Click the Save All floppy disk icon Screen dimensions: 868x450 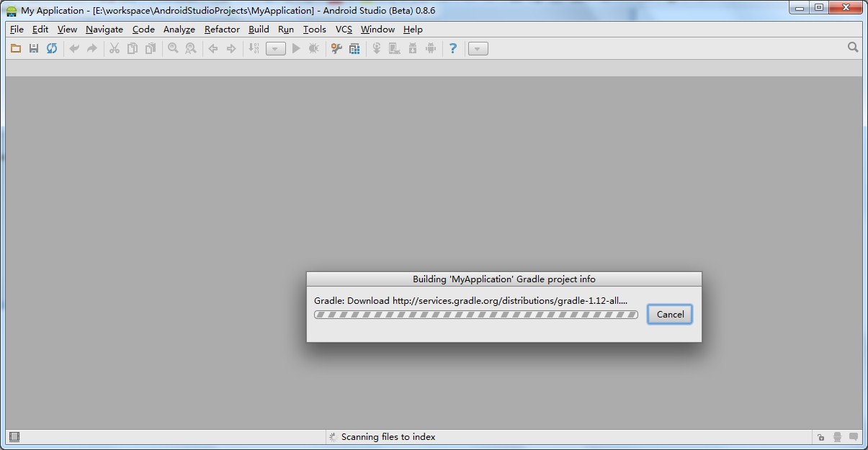tap(33, 48)
